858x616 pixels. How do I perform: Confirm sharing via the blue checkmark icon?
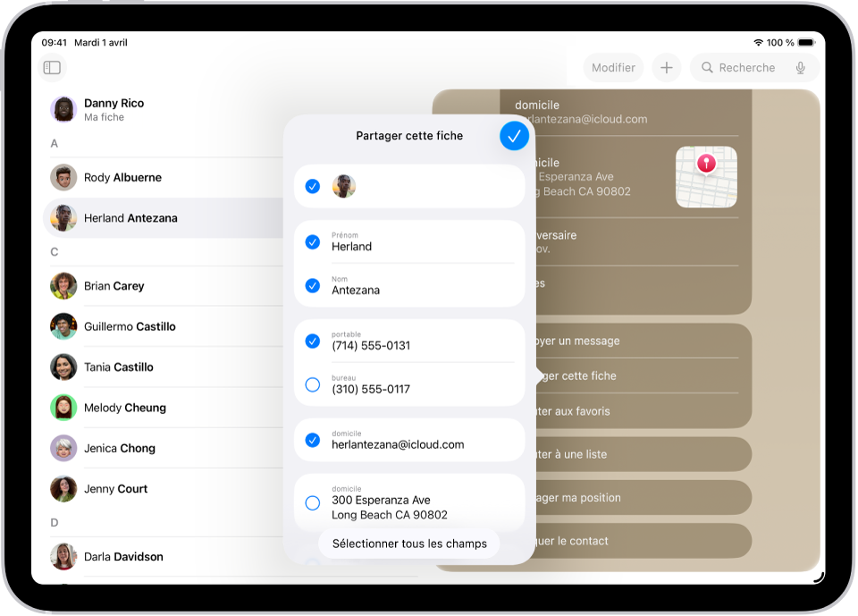[514, 136]
